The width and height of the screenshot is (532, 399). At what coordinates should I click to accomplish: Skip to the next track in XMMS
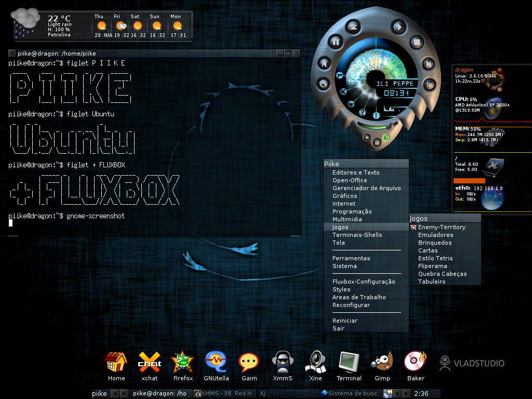[x=429, y=63]
